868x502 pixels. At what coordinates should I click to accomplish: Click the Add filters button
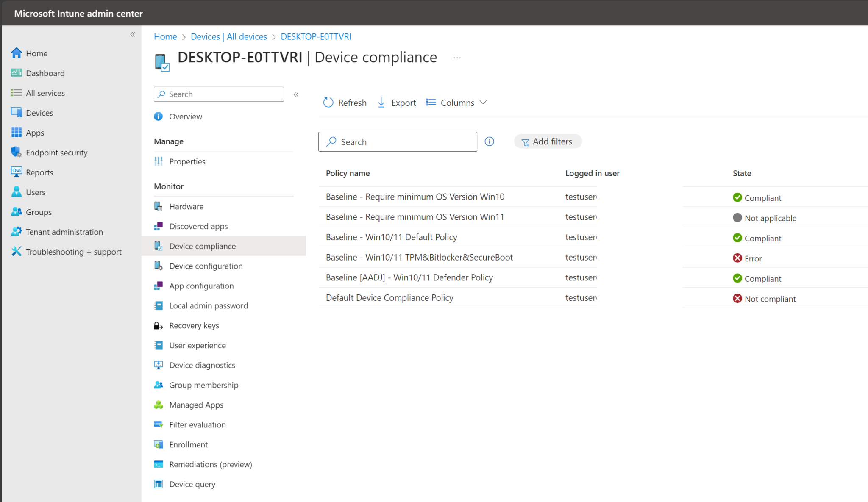tap(548, 141)
